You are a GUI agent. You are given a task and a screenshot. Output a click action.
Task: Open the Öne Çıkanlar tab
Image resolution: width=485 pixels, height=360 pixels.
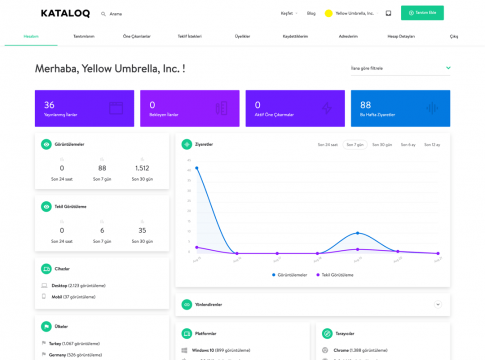point(137,36)
